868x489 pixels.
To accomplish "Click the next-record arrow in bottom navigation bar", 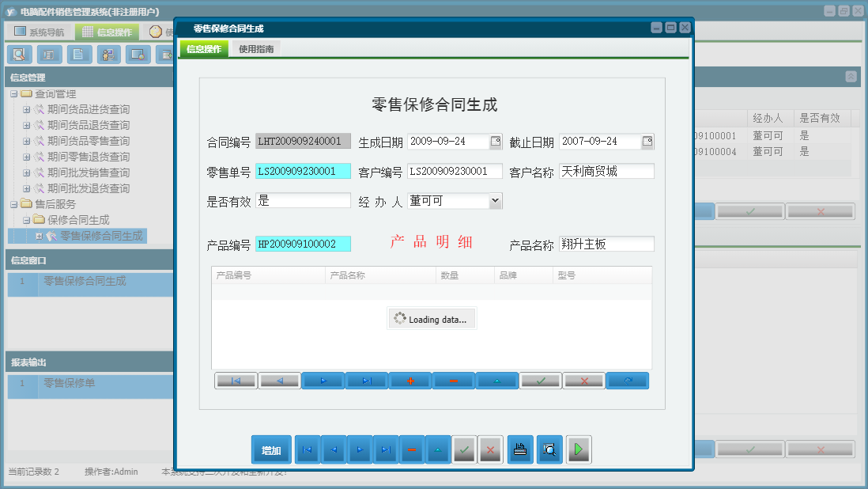I will coord(360,449).
